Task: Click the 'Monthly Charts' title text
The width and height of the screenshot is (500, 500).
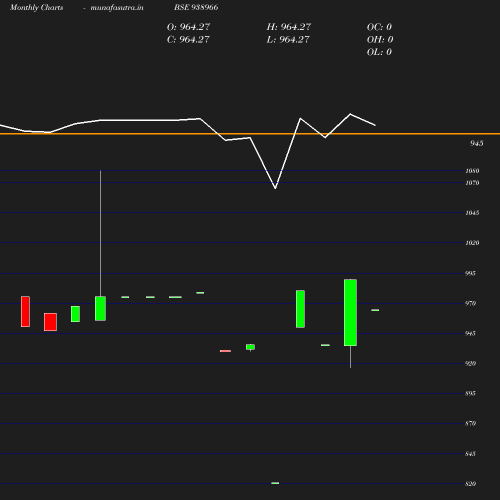Action: pyautogui.click(x=36, y=7)
